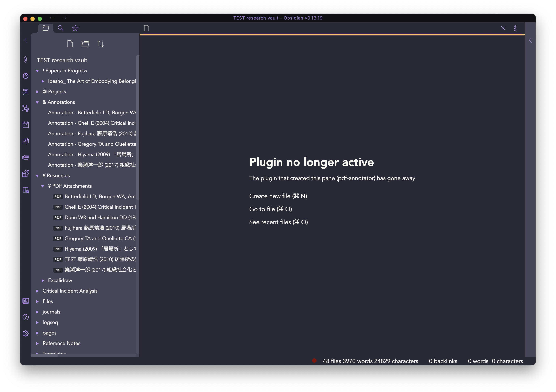Expand the @ Projects folder
This screenshot has height=392, width=556.
pos(38,91)
